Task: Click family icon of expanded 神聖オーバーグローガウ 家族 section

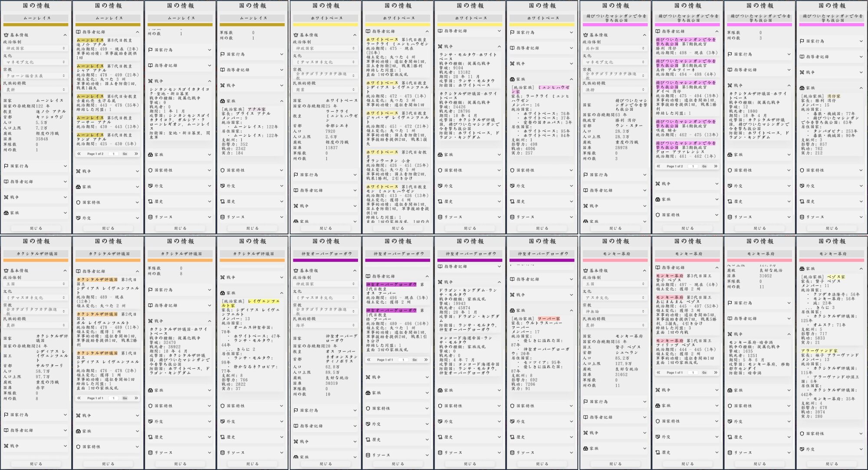Action: tap(512, 311)
